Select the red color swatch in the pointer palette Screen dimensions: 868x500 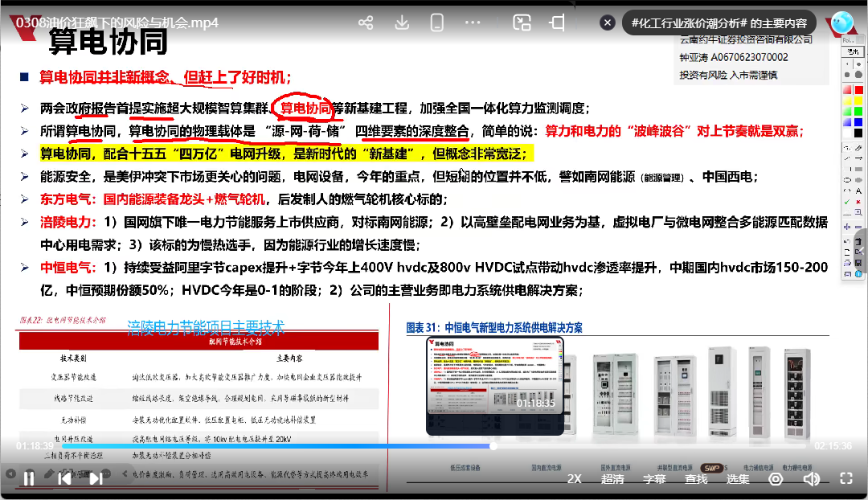[x=858, y=90]
